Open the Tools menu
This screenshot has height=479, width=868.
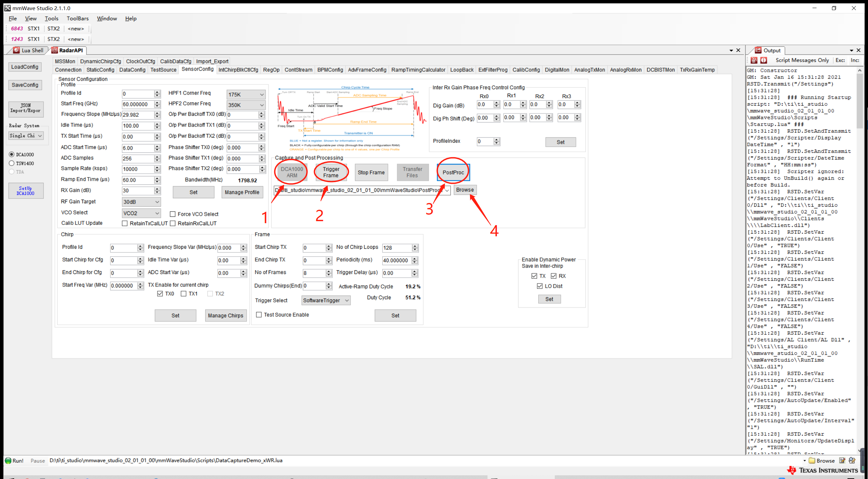[51, 19]
